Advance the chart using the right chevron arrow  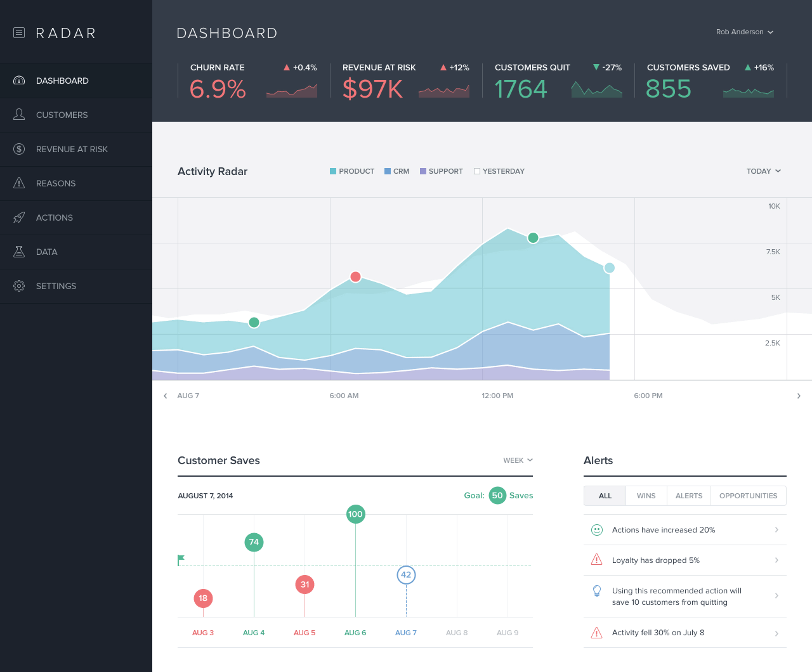(799, 396)
